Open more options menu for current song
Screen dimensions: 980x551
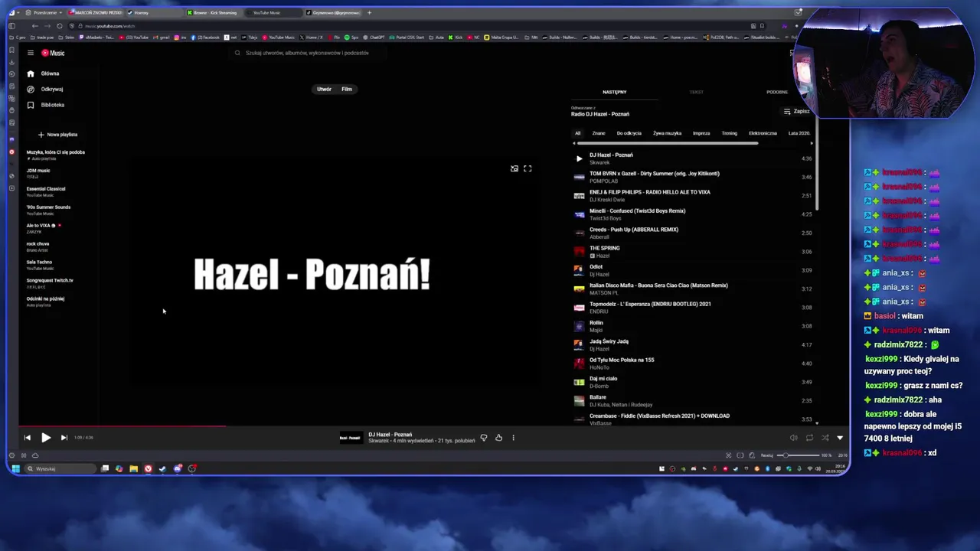(513, 438)
